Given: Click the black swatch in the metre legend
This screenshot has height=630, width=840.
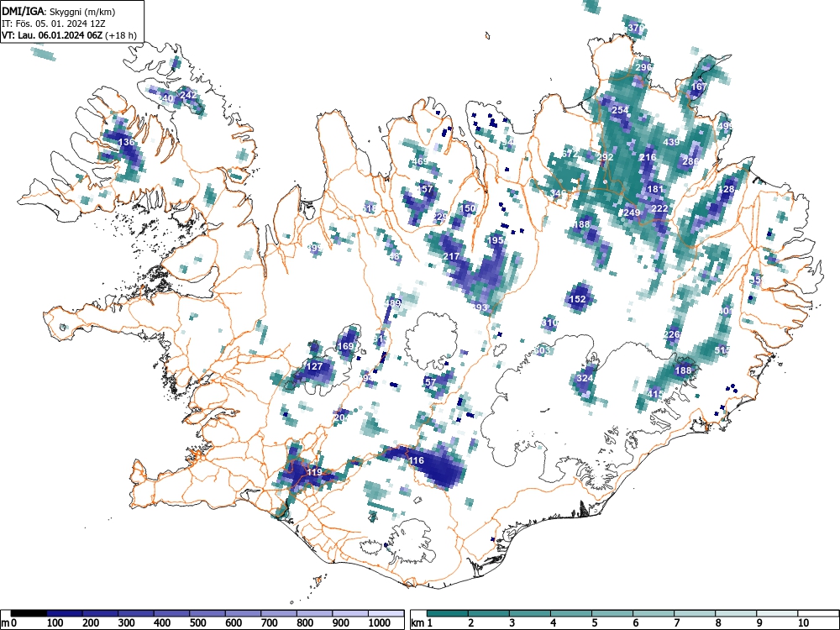Looking at the screenshot, I should pos(29,613).
